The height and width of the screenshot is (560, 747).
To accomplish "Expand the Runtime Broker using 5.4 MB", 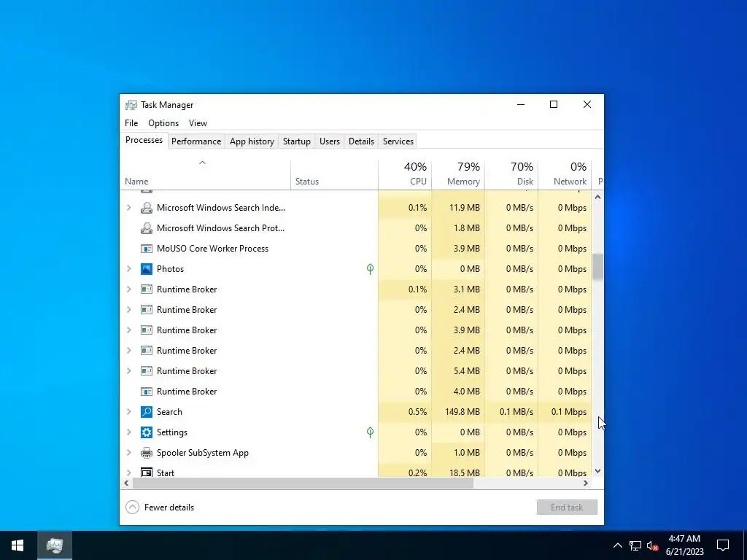I will coord(128,371).
